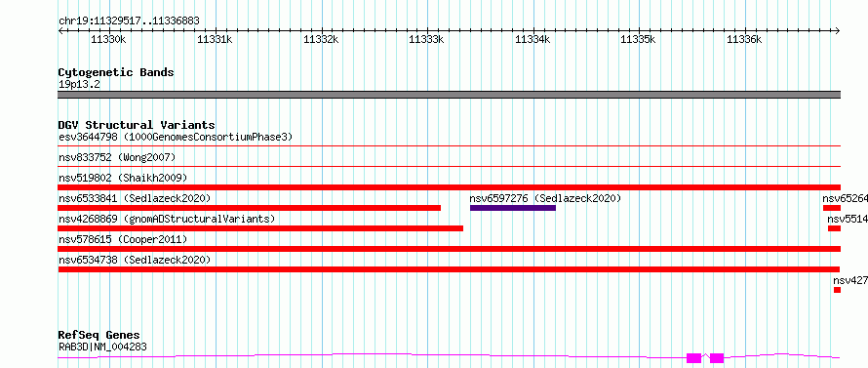This screenshot has height=368, width=868.
Task: Open variant nsv6534738 (Sedlazeck2020) label
Action: point(135,260)
